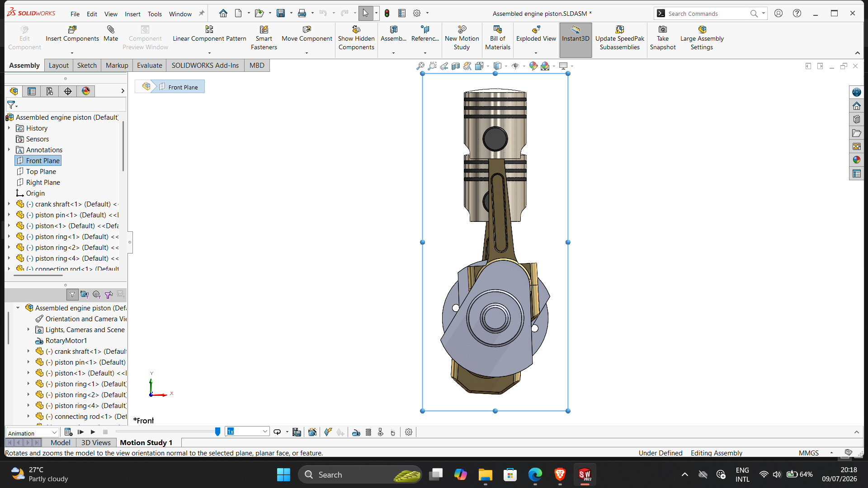Viewport: 868px width, 488px height.
Task: Open the ConfigurationManager tab icon
Action: click(50, 91)
